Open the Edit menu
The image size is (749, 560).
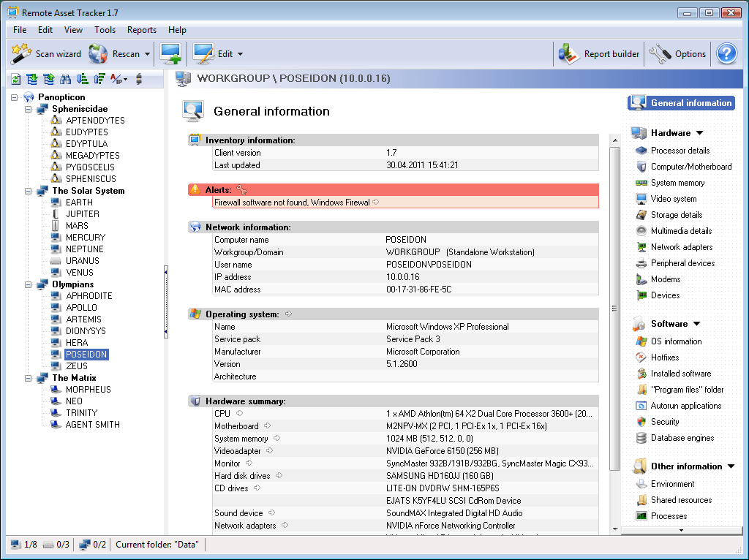point(45,29)
